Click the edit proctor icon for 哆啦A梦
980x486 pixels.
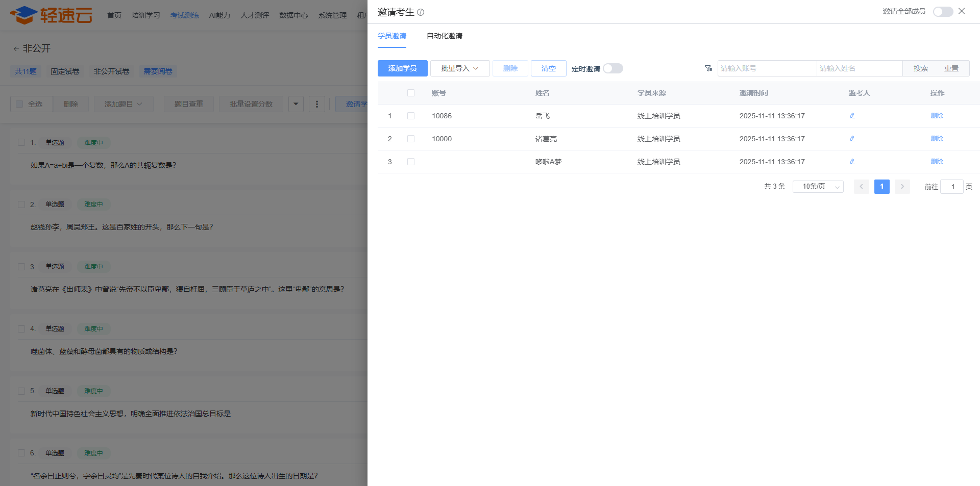[852, 162]
